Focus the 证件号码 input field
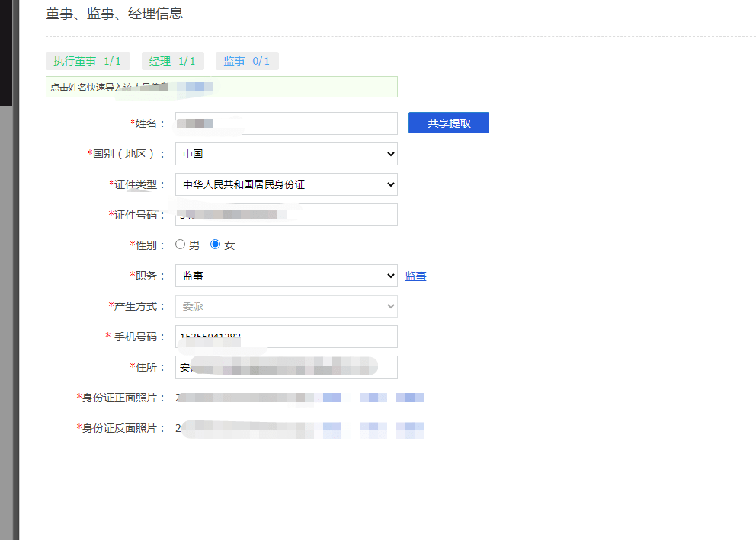 pyautogui.click(x=287, y=214)
